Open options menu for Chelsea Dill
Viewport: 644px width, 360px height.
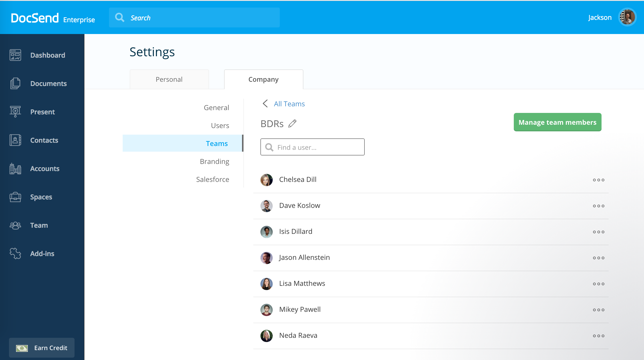(x=598, y=180)
